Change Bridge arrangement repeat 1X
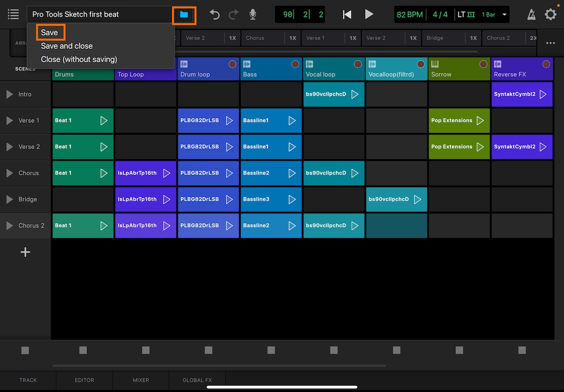 [473, 38]
